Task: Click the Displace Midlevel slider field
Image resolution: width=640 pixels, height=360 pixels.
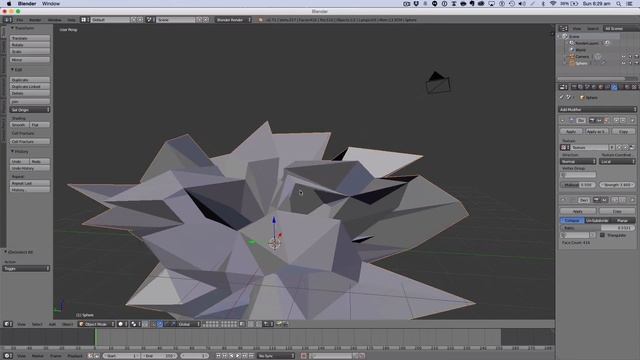Action: [578, 185]
